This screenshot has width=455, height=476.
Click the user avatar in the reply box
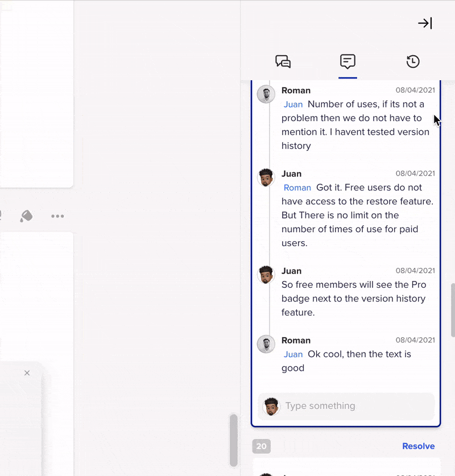272,407
